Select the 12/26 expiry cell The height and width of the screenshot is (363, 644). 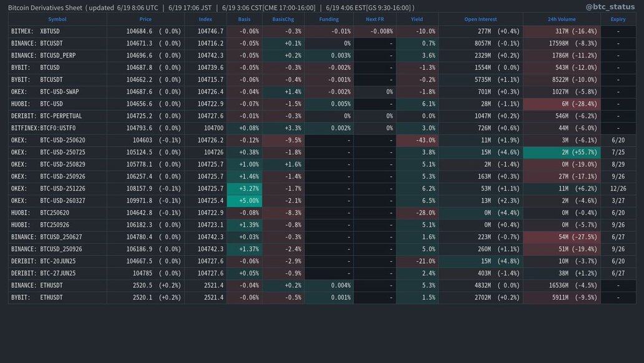click(618, 189)
